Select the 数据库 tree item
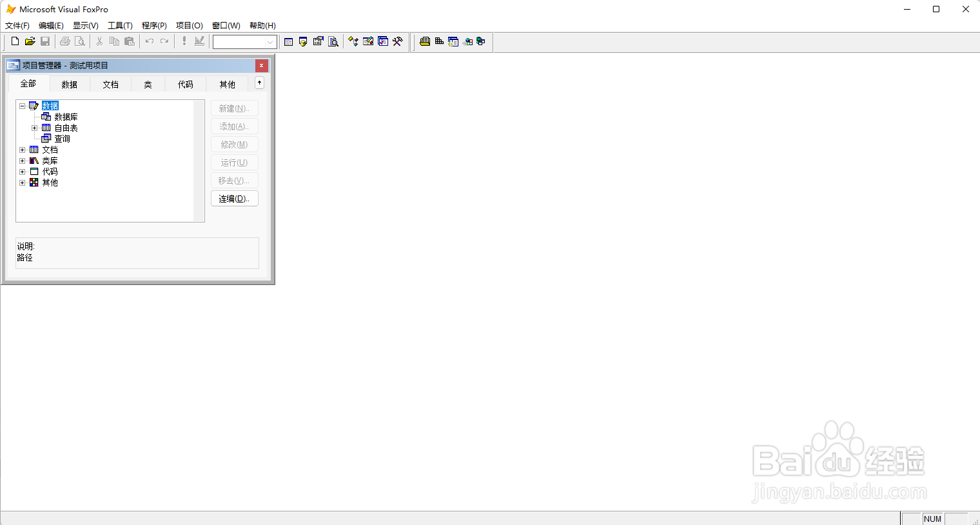The image size is (980, 525). 66,117
